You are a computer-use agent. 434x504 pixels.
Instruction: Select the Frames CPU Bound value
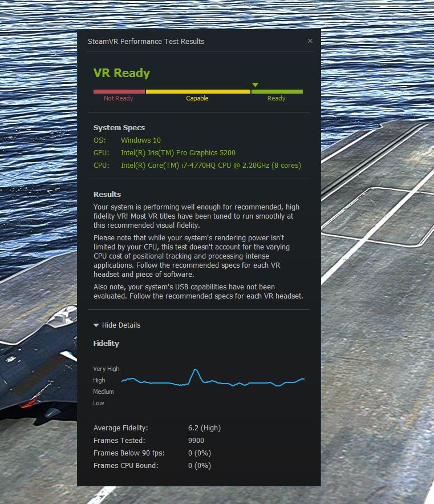point(200,465)
